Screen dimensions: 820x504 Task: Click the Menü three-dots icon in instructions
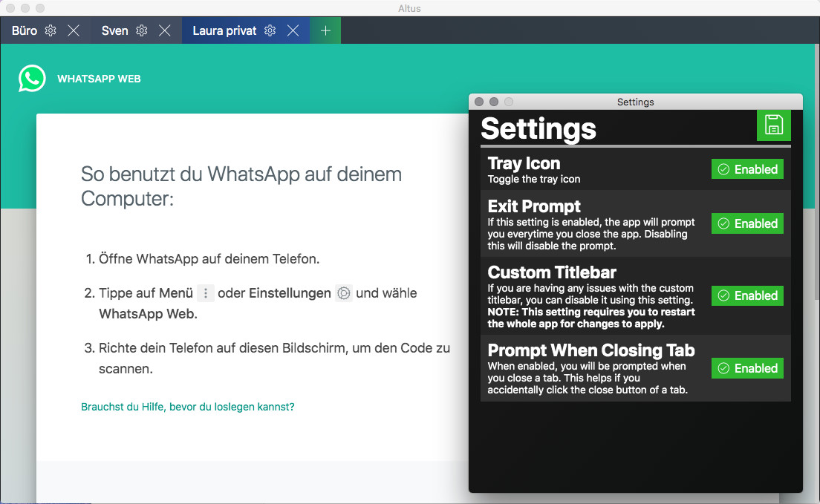click(206, 293)
